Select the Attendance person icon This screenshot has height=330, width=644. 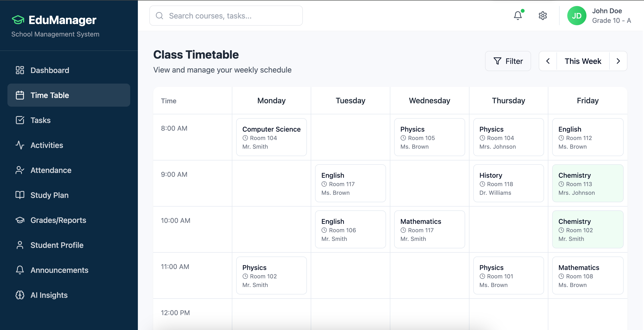point(20,170)
